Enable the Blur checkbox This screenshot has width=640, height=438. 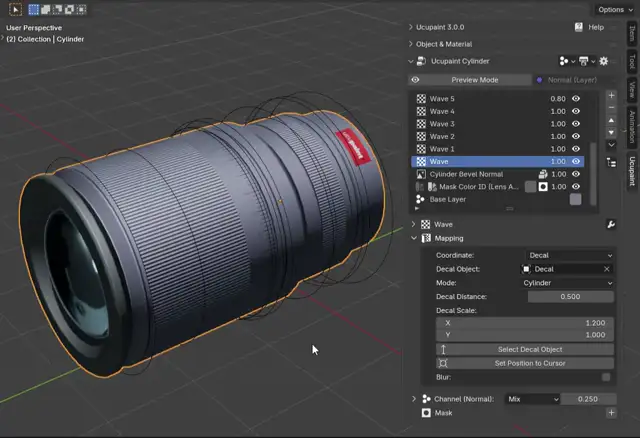pos(606,377)
